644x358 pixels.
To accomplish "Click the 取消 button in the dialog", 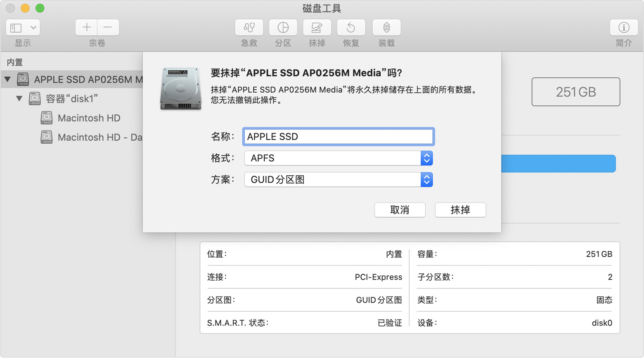I will tap(399, 210).
